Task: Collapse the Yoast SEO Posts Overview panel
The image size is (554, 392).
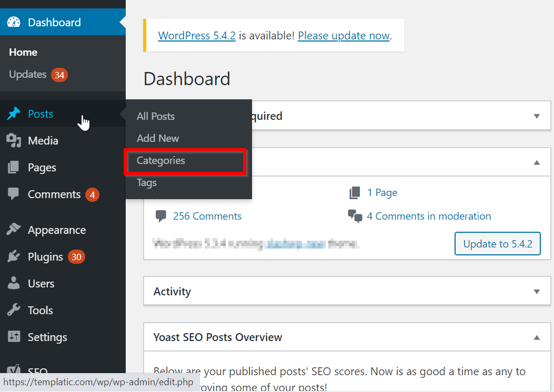Action: pos(537,337)
